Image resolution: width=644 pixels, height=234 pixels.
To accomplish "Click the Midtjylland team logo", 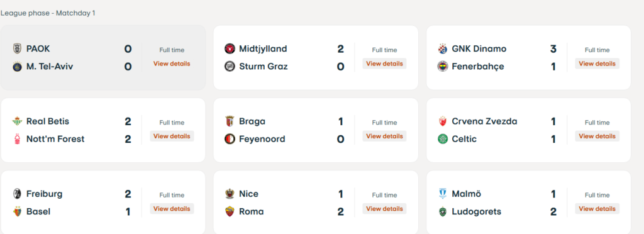I will click(x=230, y=49).
